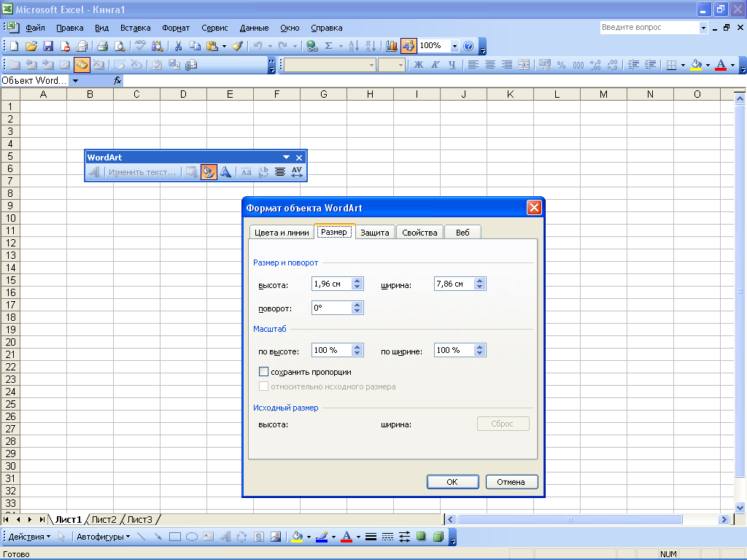Screen dimensions: 747x560
Task: Click the Отмена button
Action: coord(511,482)
